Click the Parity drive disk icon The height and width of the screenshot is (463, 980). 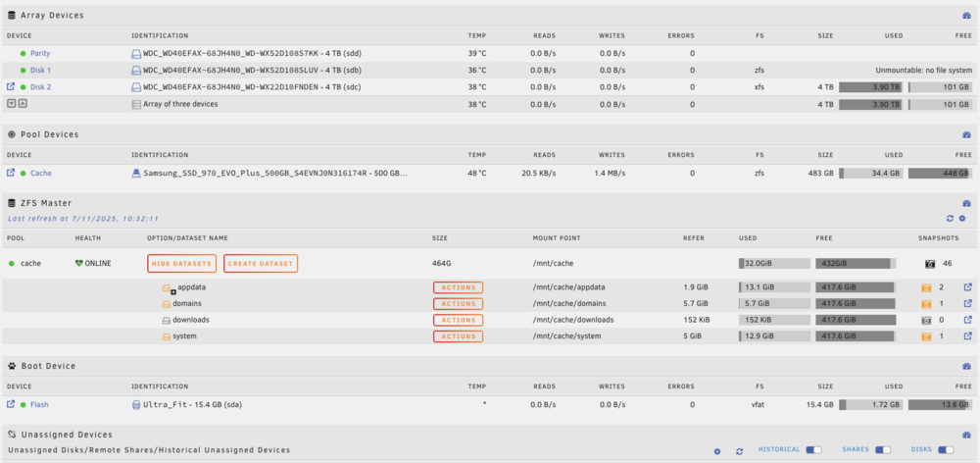click(135, 53)
